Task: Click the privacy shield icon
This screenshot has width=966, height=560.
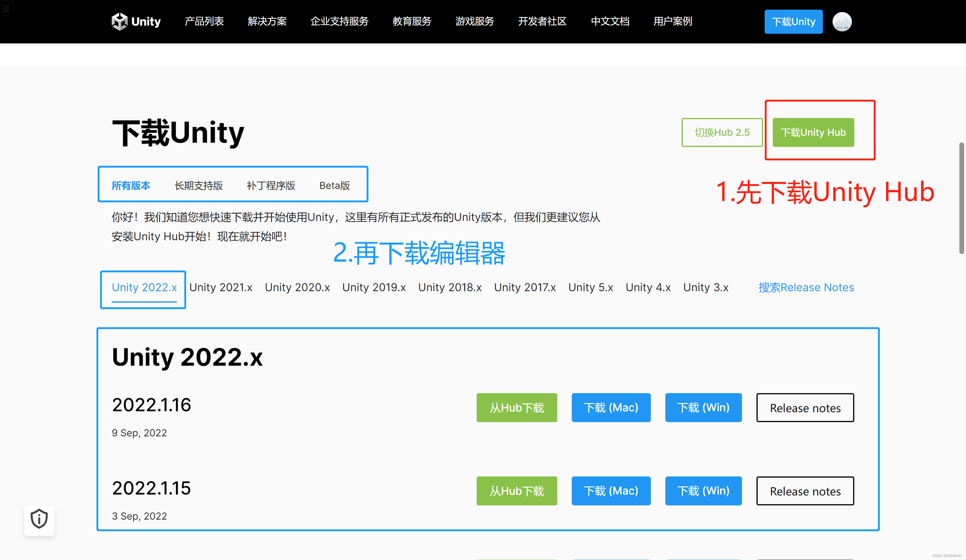Action: coord(39,519)
